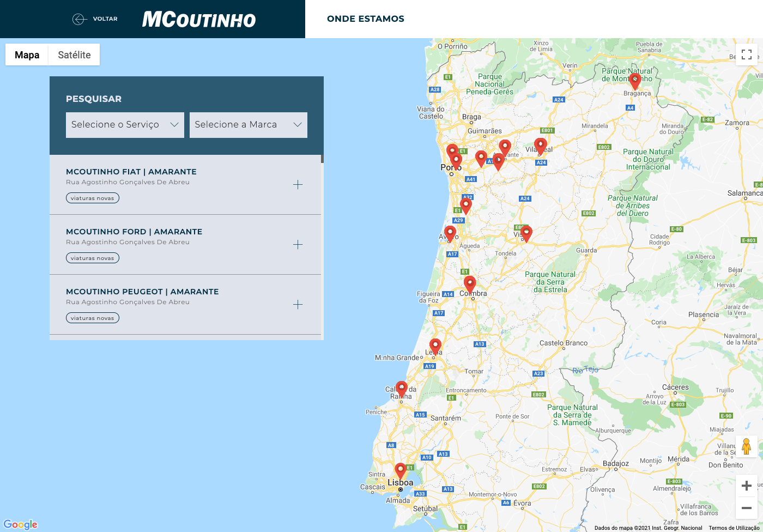Click the map pin at Viseu

pos(526,233)
